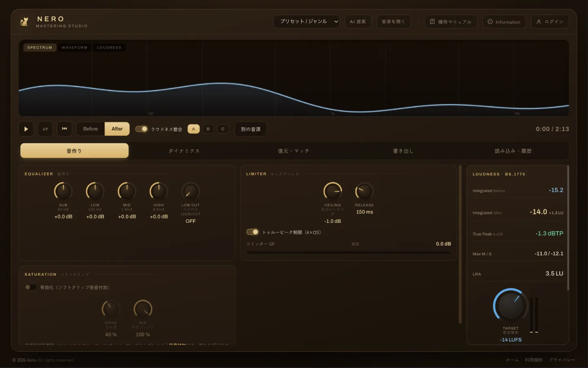Select comparison slot C
This screenshot has height=368, width=588.
coord(223,129)
